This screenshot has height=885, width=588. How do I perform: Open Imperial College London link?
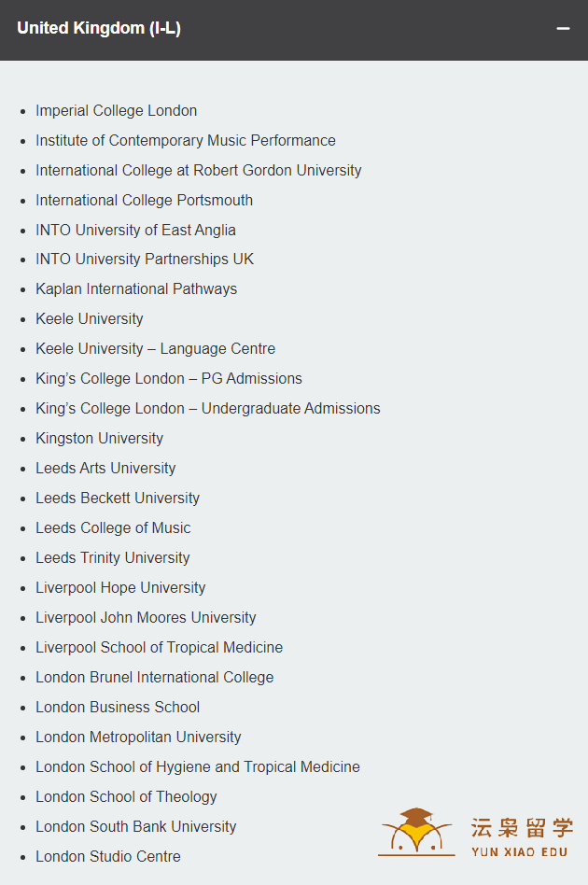[117, 110]
